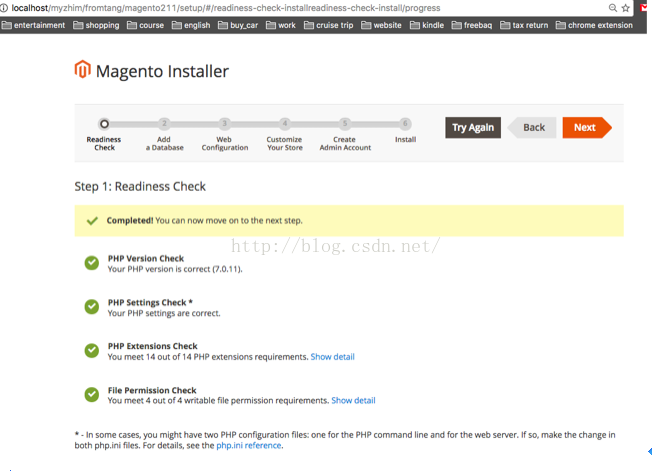Click the Magento Installer heading

pyautogui.click(x=162, y=72)
